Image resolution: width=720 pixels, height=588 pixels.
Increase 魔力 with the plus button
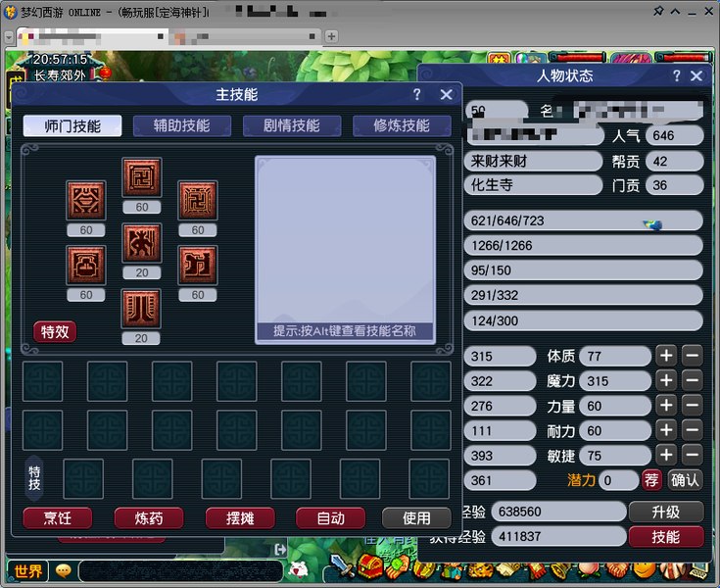tap(666, 380)
